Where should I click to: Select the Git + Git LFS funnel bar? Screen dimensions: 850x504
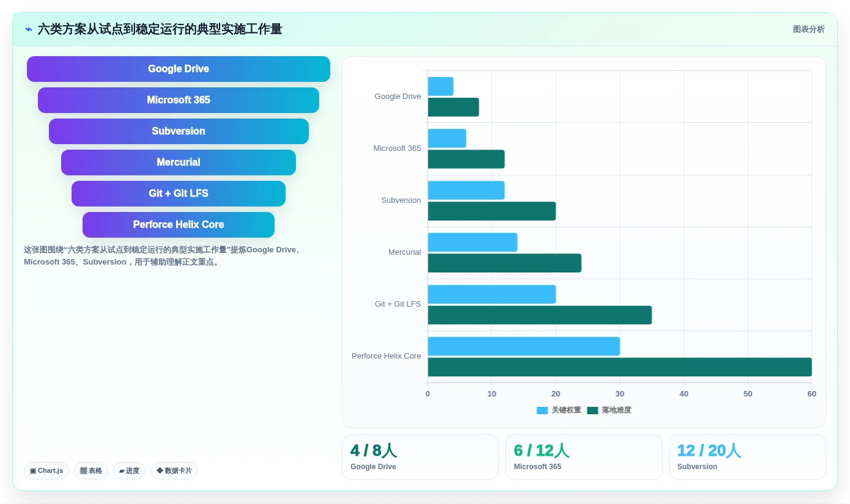[179, 194]
